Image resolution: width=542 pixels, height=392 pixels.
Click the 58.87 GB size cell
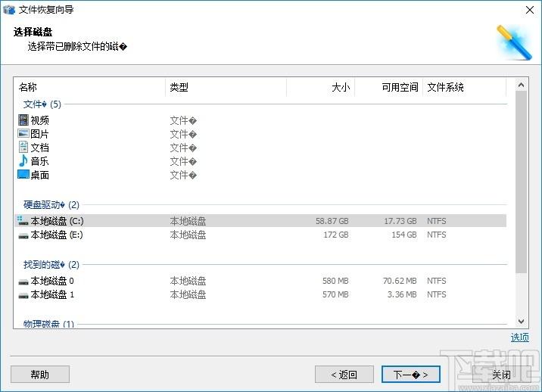click(x=332, y=221)
